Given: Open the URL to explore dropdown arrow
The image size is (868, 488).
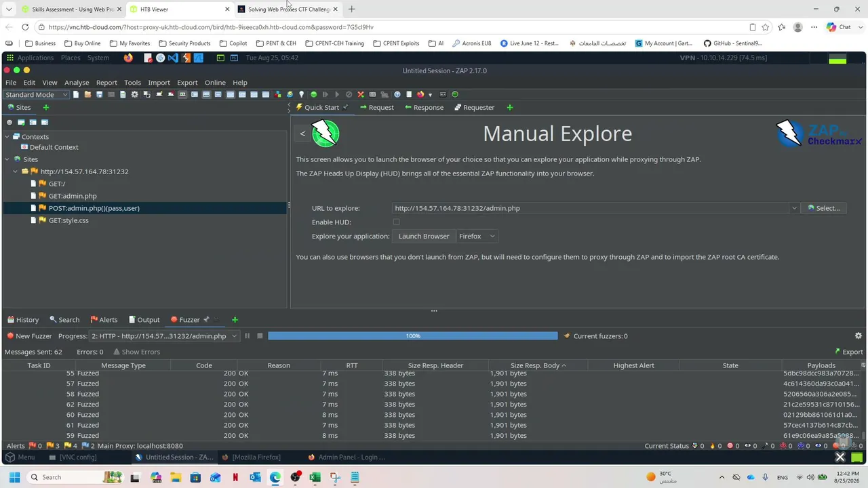Looking at the screenshot, I should 794,208.
